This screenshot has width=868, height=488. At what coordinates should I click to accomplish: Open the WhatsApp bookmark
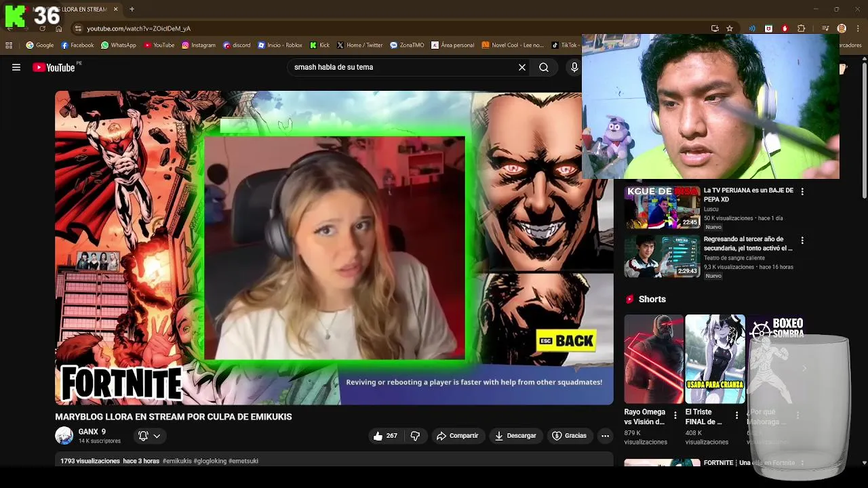119,45
